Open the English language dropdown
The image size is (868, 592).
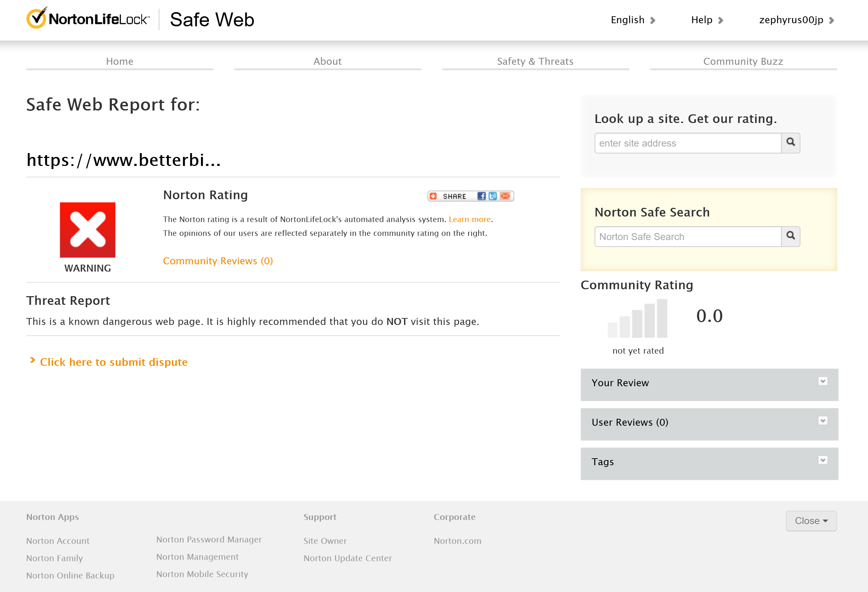click(x=633, y=20)
